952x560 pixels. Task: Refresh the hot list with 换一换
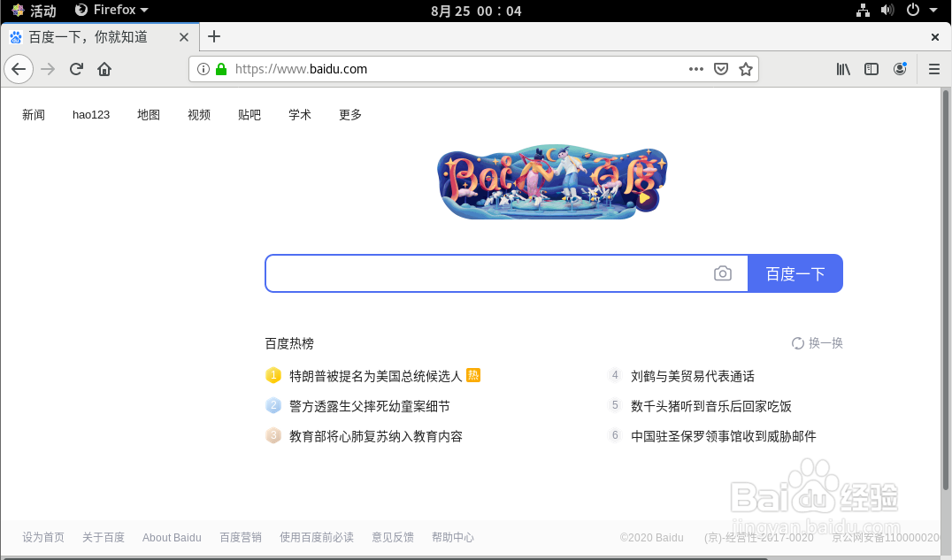(x=818, y=343)
